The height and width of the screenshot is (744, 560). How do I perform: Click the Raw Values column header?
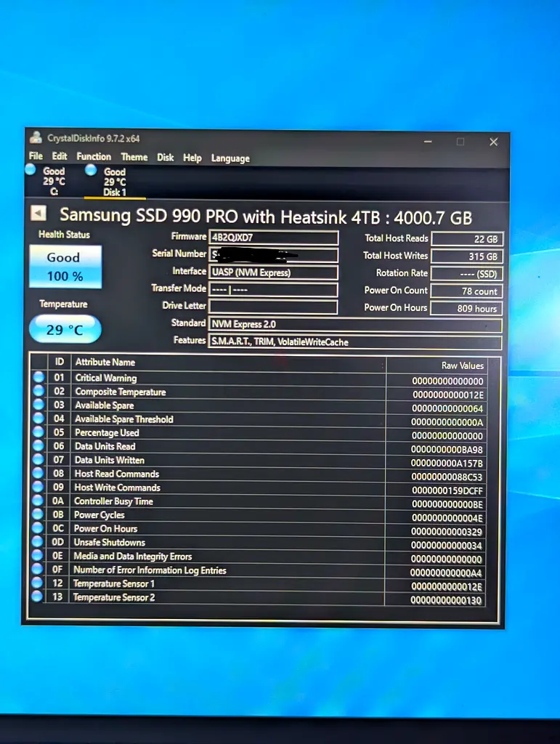tap(463, 365)
